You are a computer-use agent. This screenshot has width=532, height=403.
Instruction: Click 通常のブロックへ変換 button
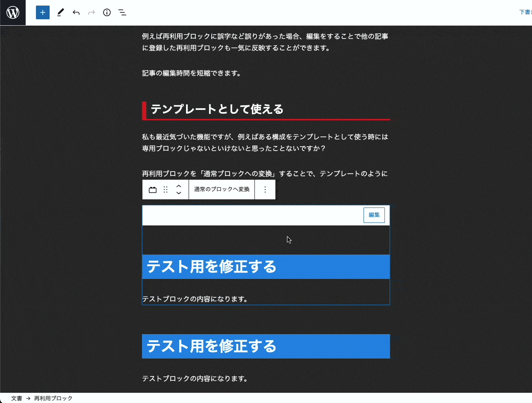click(222, 190)
